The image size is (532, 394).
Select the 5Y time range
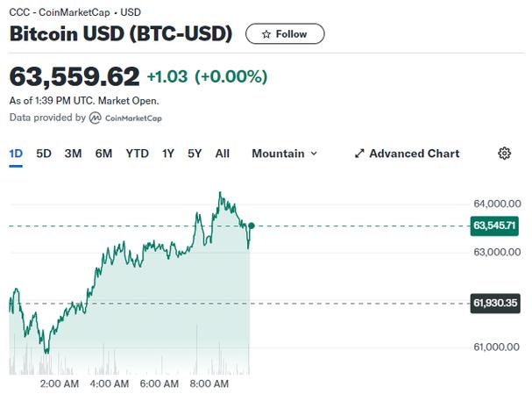coord(195,154)
